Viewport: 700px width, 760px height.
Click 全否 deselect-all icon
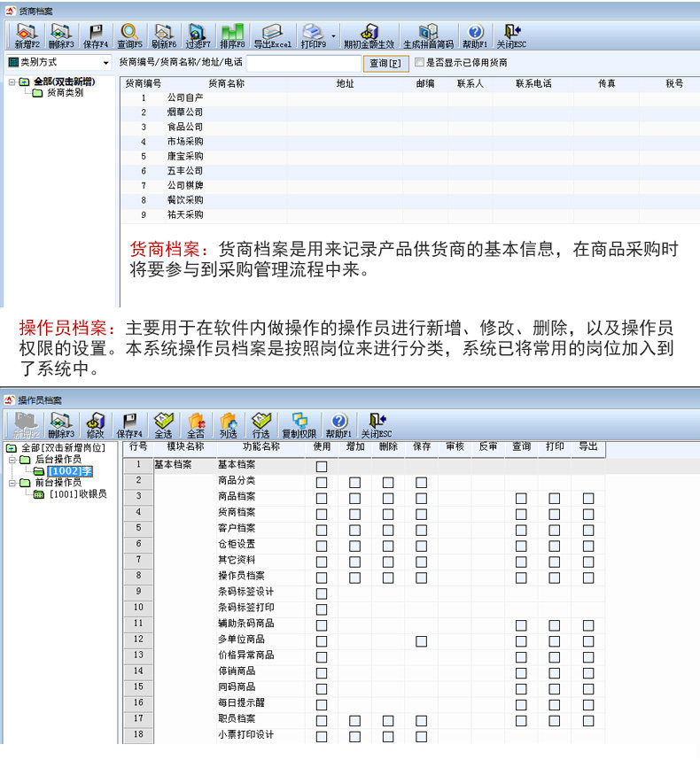click(x=196, y=425)
